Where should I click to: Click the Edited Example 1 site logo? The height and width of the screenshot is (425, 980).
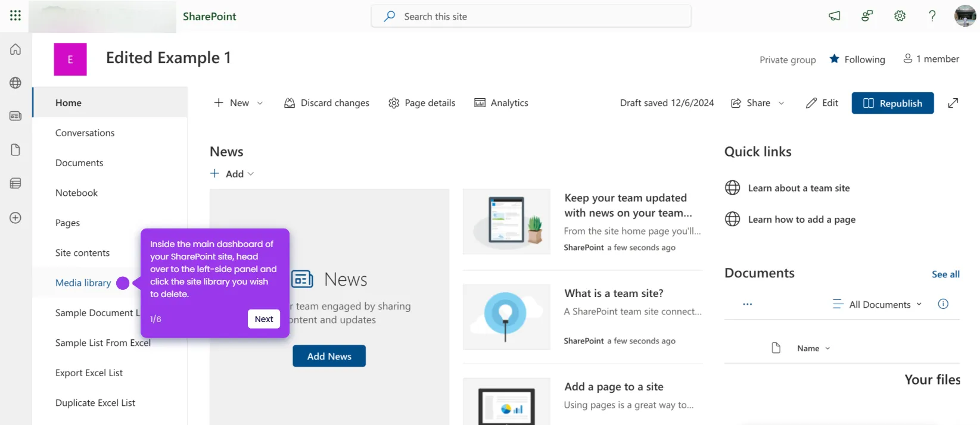click(70, 59)
